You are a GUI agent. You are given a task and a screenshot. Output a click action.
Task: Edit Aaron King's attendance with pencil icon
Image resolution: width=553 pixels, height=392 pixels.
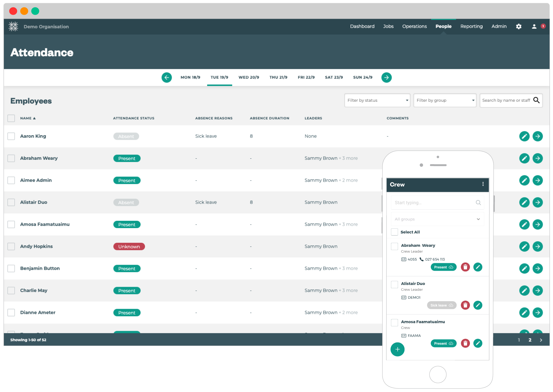524,136
